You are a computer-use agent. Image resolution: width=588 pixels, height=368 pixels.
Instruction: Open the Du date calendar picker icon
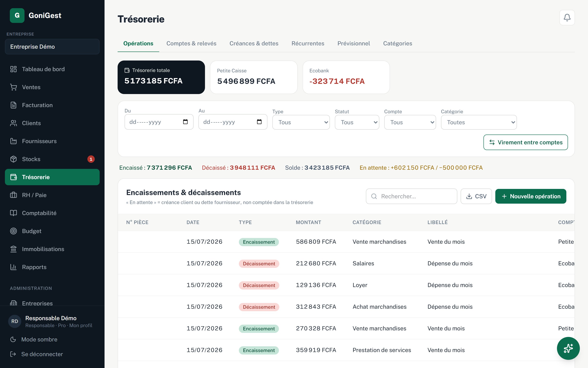(185, 122)
